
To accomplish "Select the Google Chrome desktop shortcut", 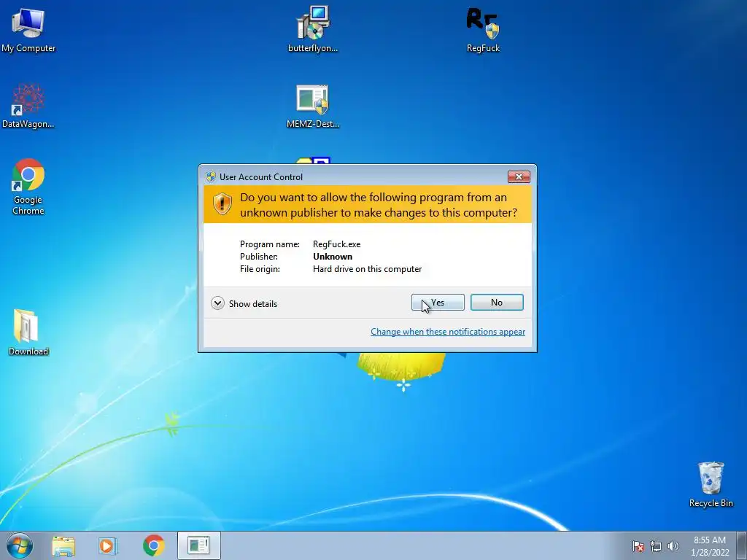I will coord(28,187).
